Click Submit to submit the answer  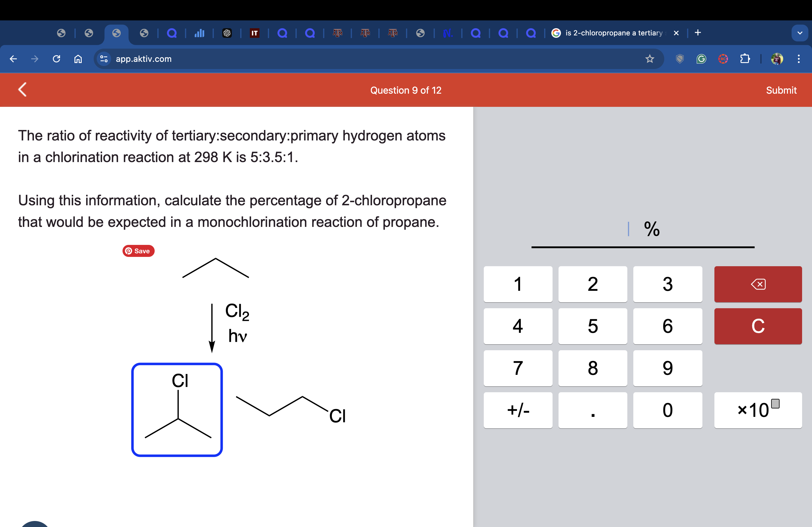(781, 90)
